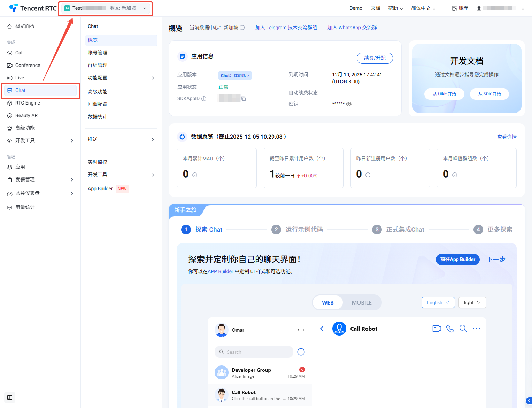Viewport: 532px width, 408px height.
Task: Click the Chat: 体验版 version tag
Action: point(235,76)
